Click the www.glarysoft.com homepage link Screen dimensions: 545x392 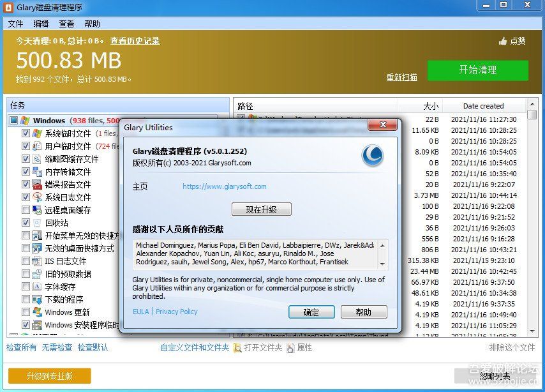224,186
